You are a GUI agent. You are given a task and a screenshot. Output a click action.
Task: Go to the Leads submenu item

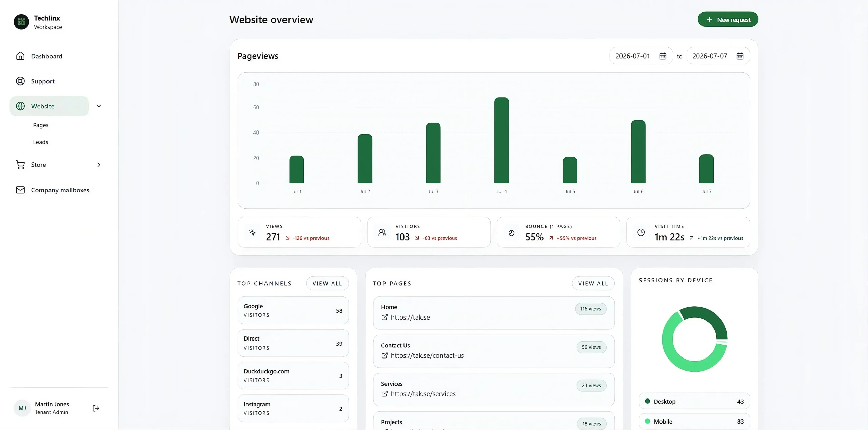[41, 142]
